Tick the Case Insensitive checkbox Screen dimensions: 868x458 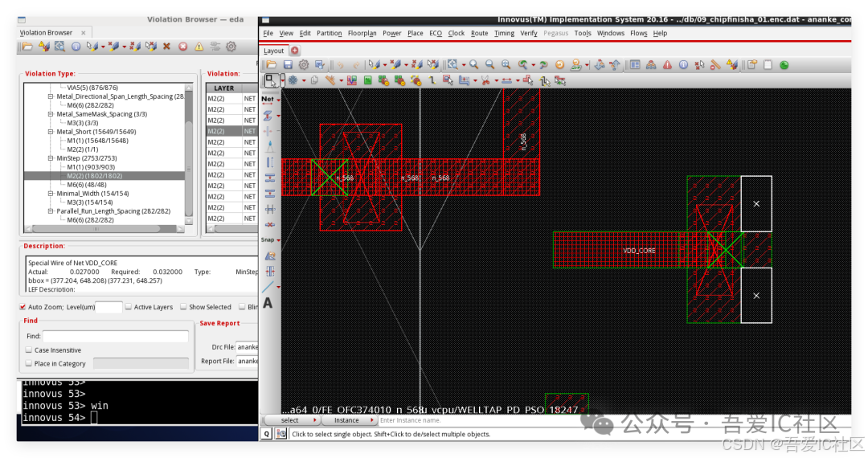coord(29,350)
